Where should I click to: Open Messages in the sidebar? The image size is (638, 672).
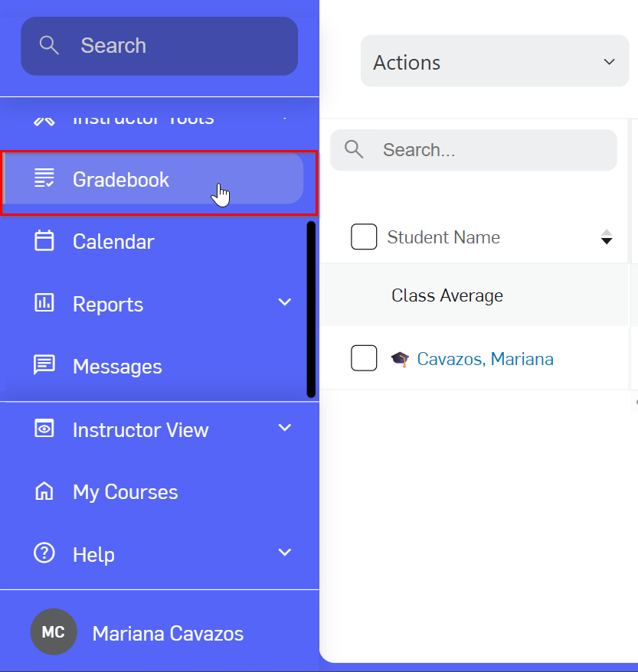(x=117, y=367)
